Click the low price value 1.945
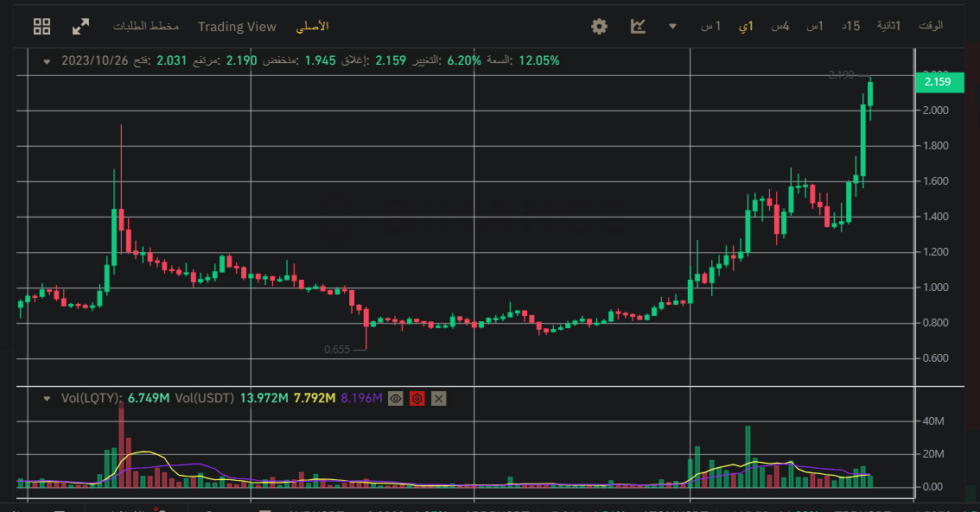This screenshot has width=980, height=512. [x=320, y=60]
